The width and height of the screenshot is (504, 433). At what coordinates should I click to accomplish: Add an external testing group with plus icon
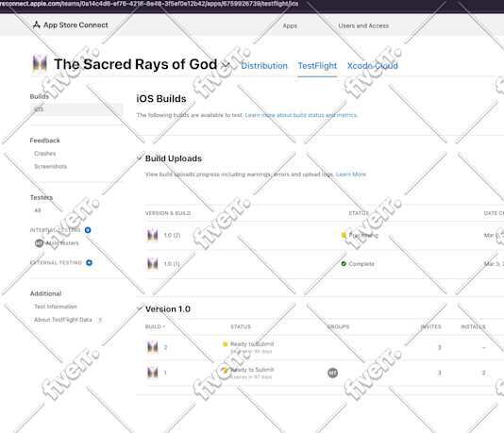pos(89,263)
